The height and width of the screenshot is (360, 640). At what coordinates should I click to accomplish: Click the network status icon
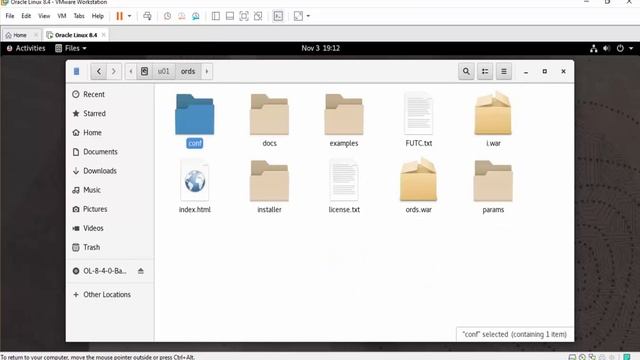click(x=593, y=49)
